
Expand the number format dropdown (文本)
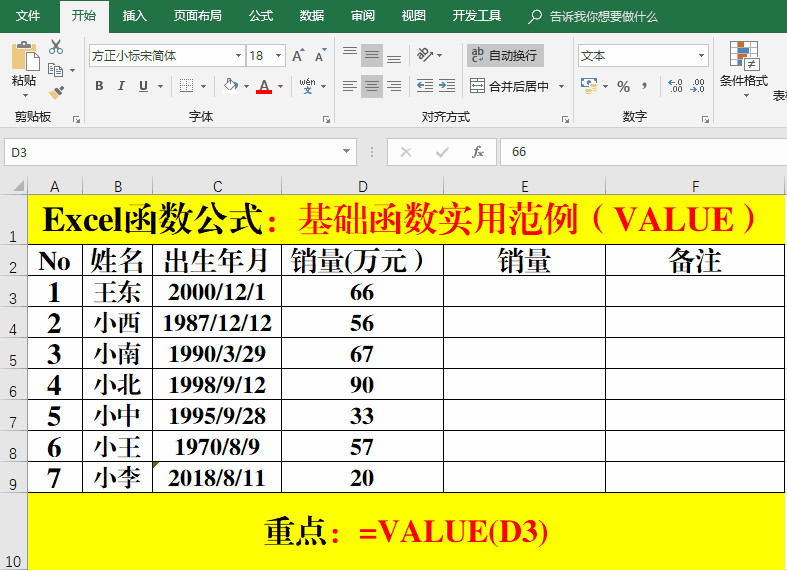[701, 55]
